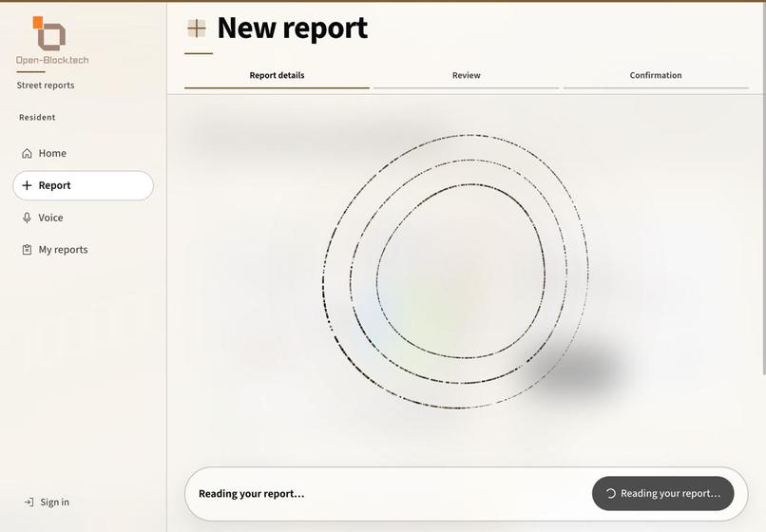Click the spinner icon in Reading button
The height and width of the screenshot is (532, 766).
coord(611,493)
